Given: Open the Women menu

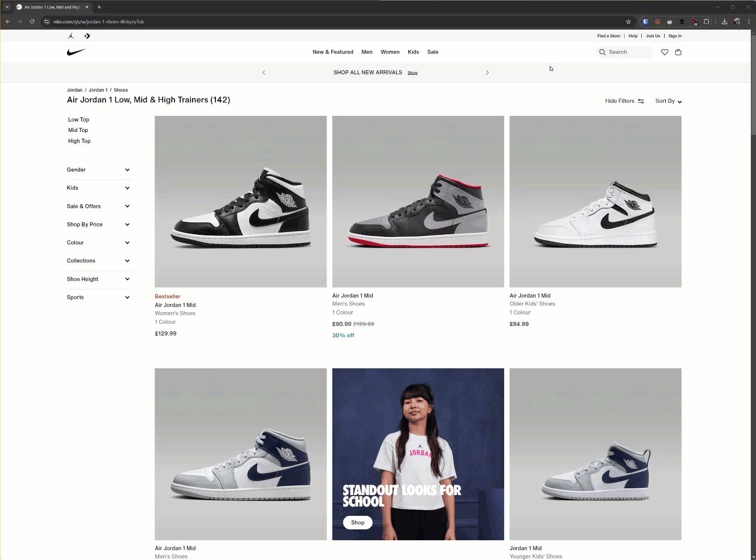Looking at the screenshot, I should (x=390, y=52).
